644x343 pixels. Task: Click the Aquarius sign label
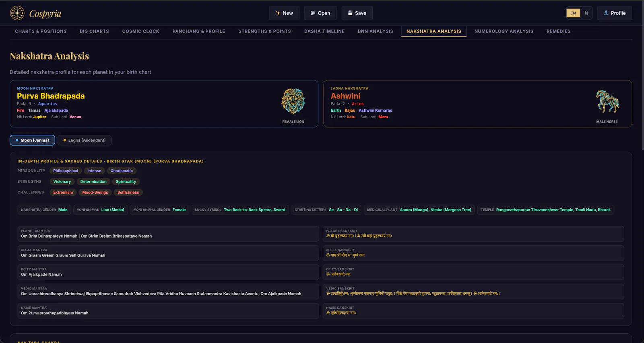47,104
